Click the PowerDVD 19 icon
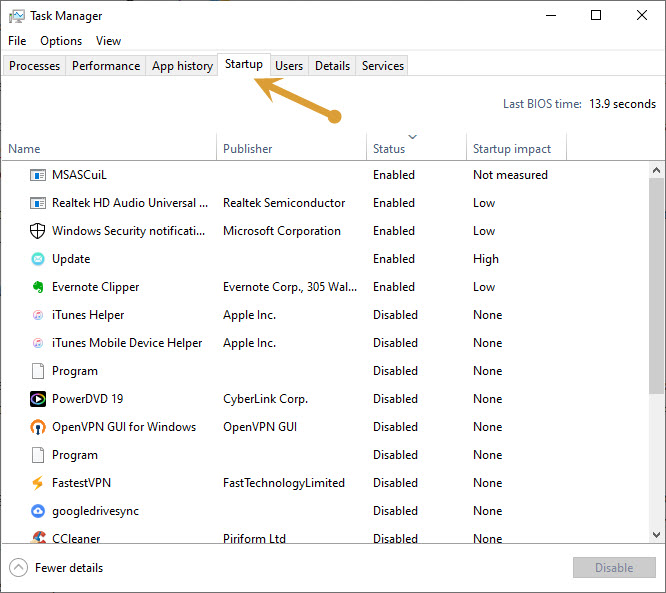Image resolution: width=666 pixels, height=593 pixels. (x=38, y=399)
